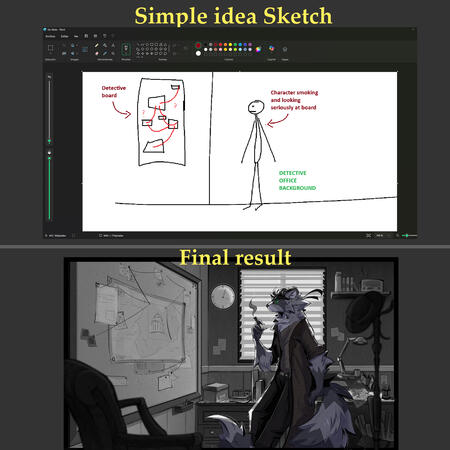Adjust the brush size slider on left sidebar
Image resolution: width=450 pixels, height=450 pixels.
click(49, 110)
